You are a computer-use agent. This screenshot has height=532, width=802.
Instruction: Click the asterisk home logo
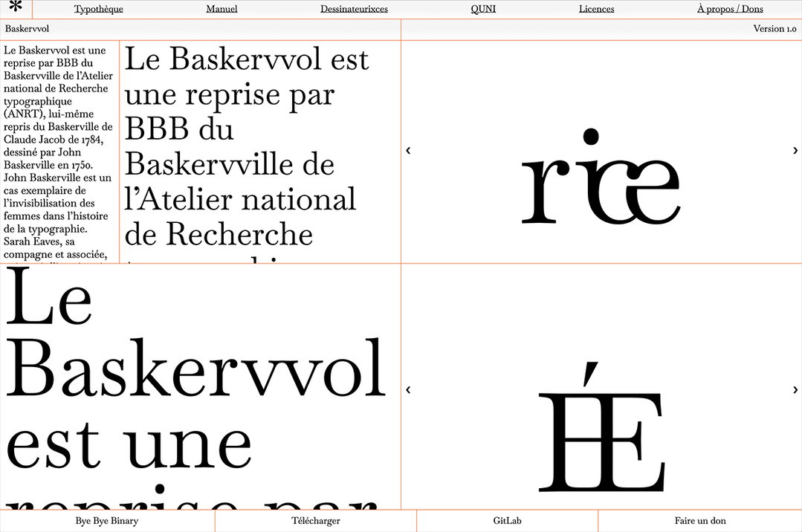pos(16,7)
